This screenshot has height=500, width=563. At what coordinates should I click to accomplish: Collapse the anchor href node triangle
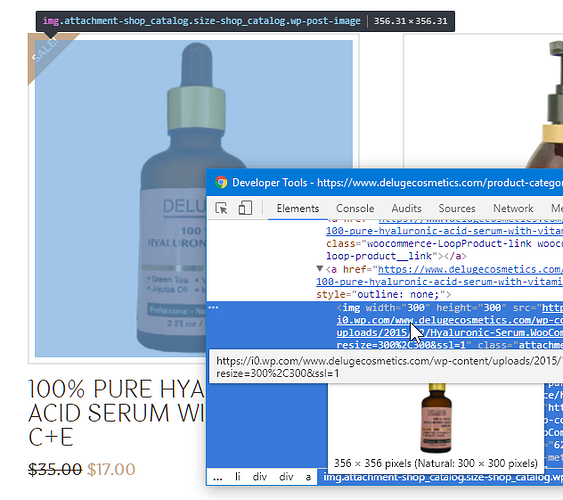pyautogui.click(x=320, y=268)
